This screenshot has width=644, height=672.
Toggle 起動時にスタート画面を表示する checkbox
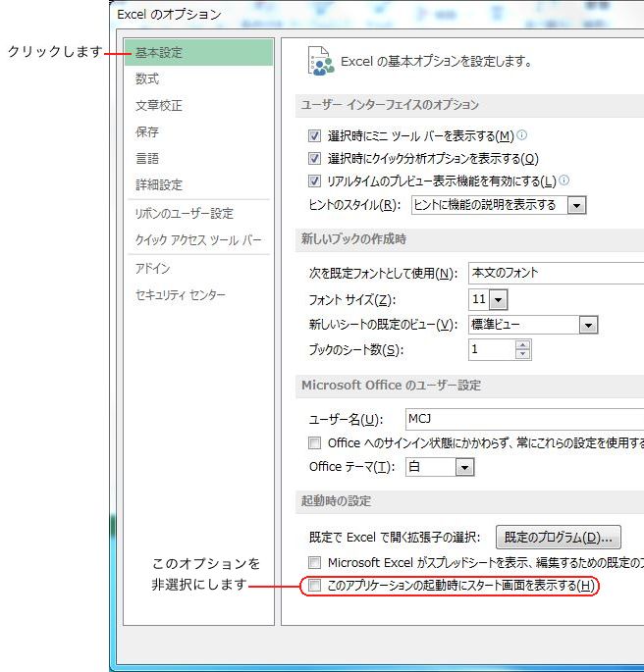click(x=314, y=586)
